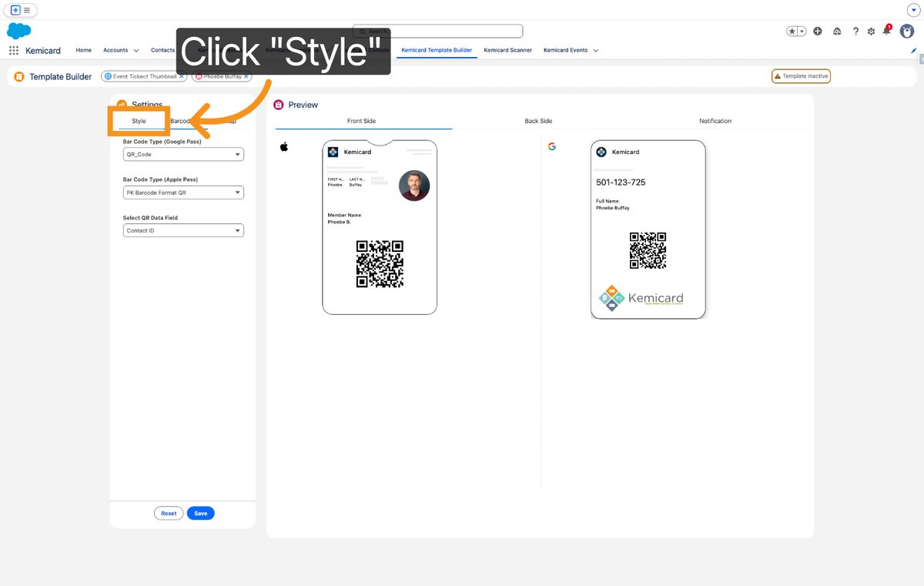Open the Kemicard Scanner tab
Viewport: 924px width, 586px height.
[x=507, y=50]
